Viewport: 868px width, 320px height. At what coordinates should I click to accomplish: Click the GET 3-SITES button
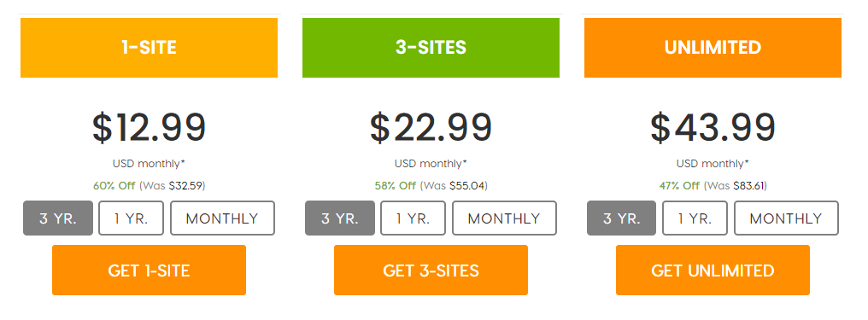tap(431, 271)
